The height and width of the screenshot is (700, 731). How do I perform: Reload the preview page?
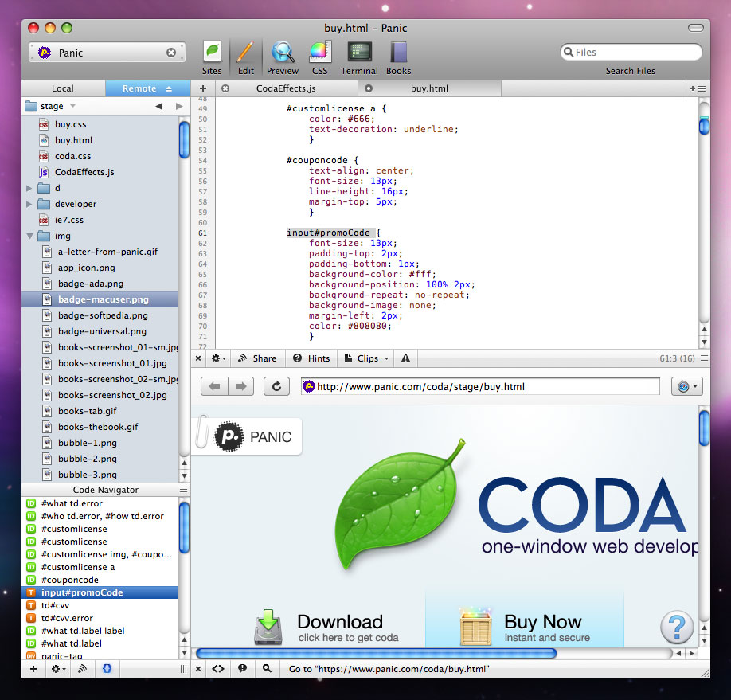click(x=276, y=386)
